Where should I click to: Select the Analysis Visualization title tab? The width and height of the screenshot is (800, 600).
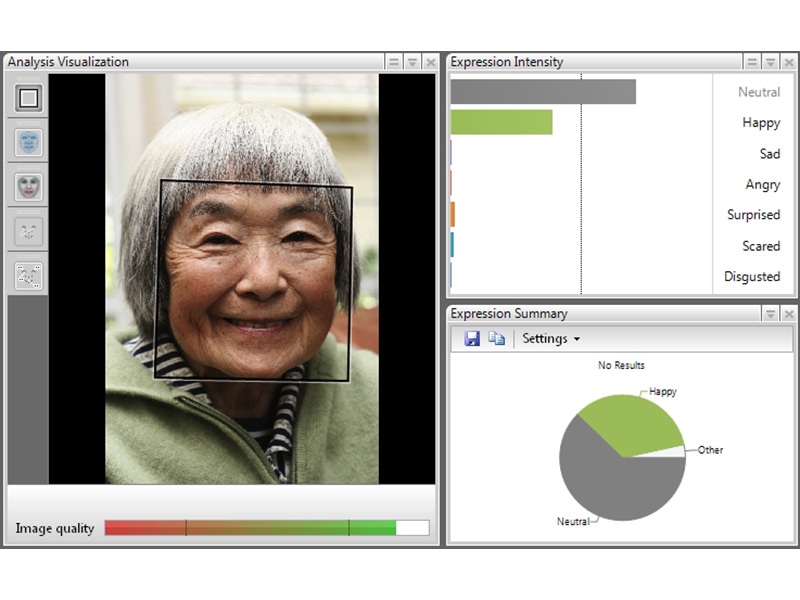pyautogui.click(x=68, y=62)
